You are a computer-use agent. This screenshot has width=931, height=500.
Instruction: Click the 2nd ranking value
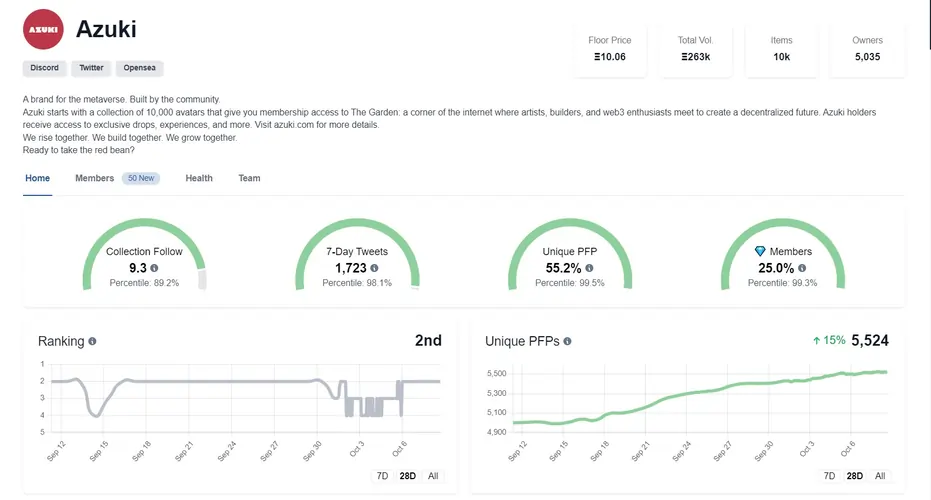tap(428, 340)
